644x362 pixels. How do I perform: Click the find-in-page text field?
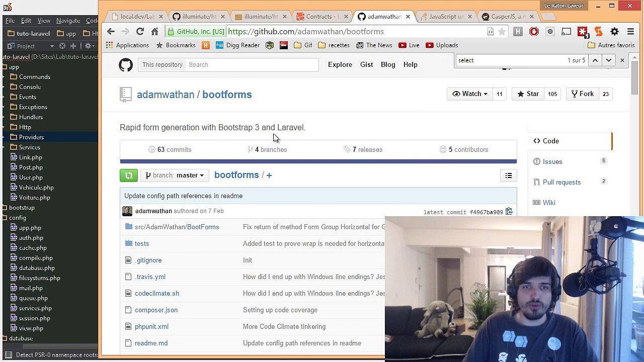coord(511,60)
